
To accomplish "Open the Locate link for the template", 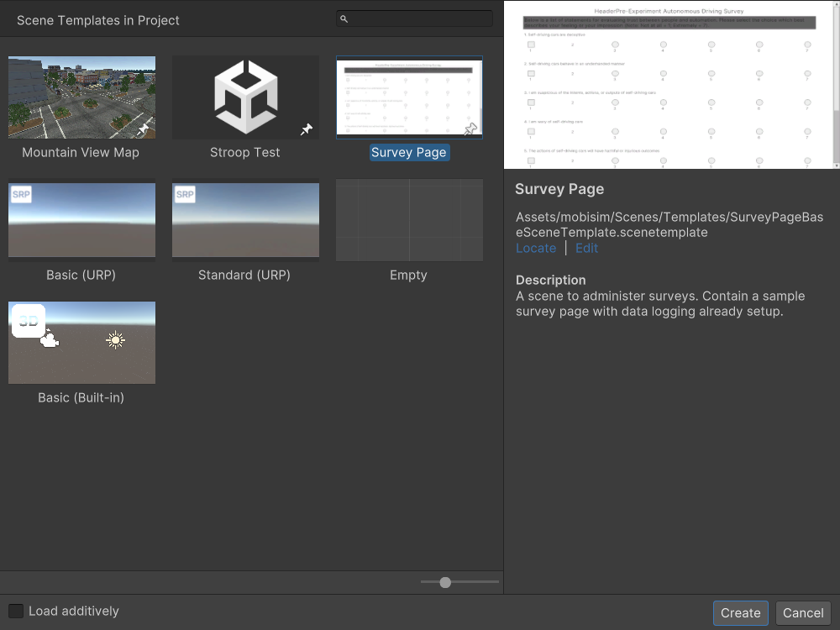I will pos(536,248).
